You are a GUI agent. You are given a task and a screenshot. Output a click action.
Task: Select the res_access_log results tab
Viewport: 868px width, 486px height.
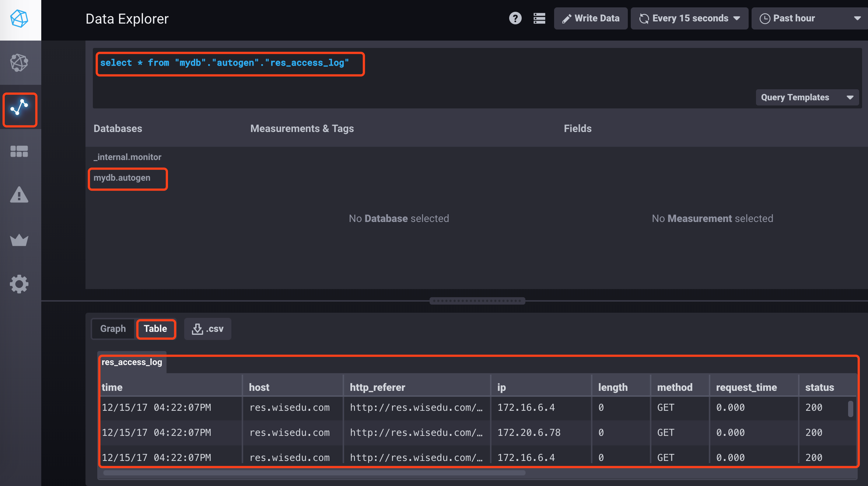(x=132, y=362)
